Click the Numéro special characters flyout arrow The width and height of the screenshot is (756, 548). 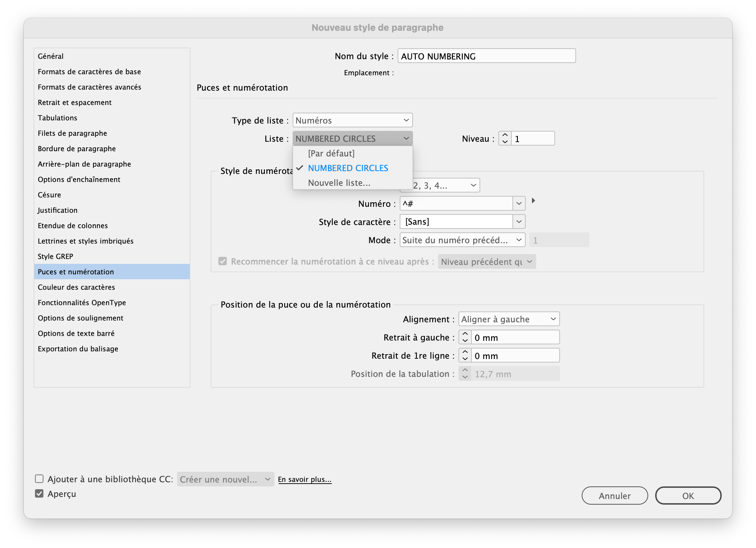pyautogui.click(x=533, y=201)
